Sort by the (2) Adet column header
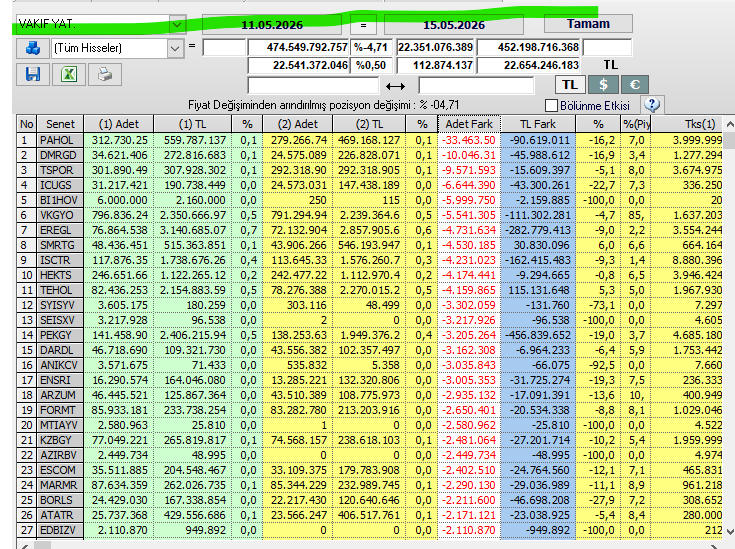 (298, 124)
